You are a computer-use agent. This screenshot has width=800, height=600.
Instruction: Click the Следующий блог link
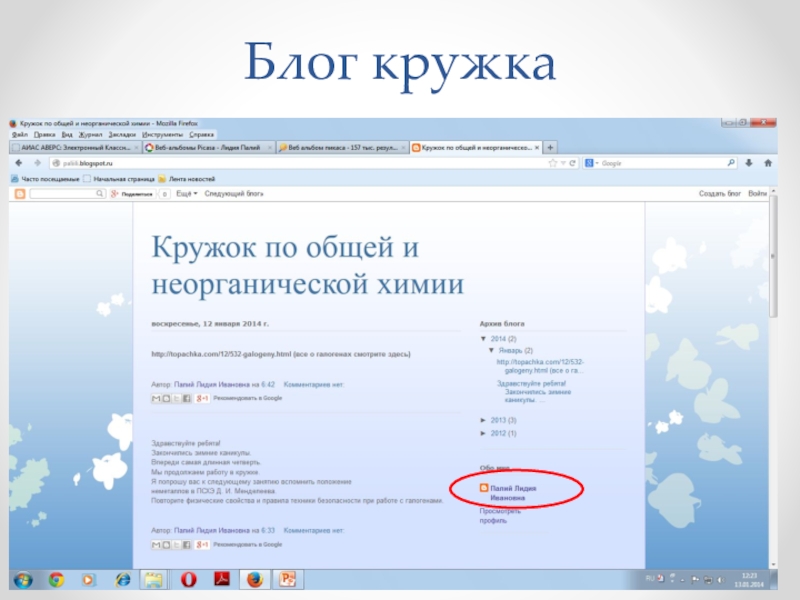point(234,193)
